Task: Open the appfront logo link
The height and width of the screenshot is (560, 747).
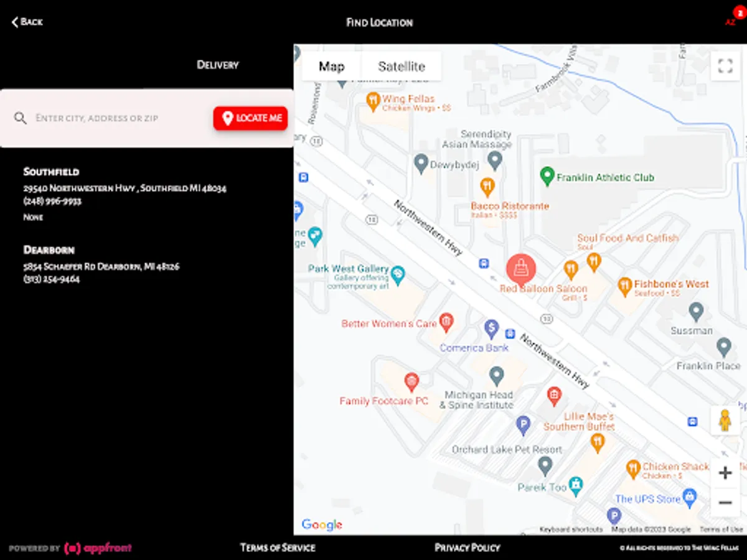Action: click(x=98, y=548)
